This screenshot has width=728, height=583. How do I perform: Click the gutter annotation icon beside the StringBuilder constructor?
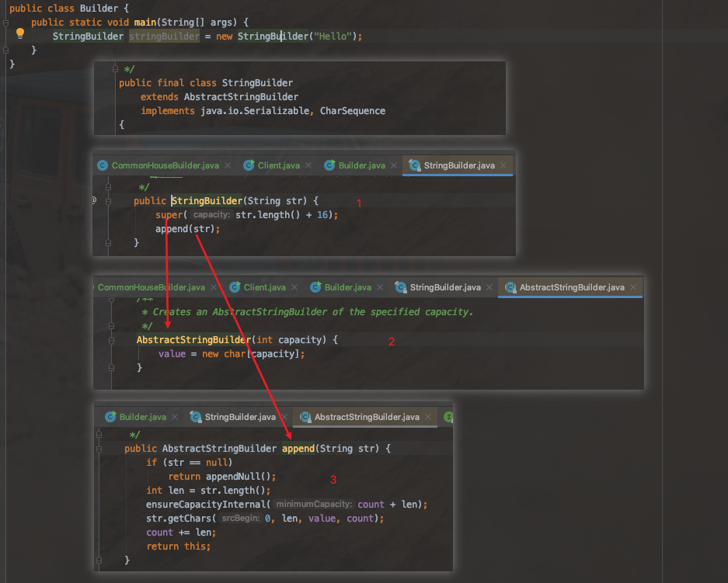point(94,200)
